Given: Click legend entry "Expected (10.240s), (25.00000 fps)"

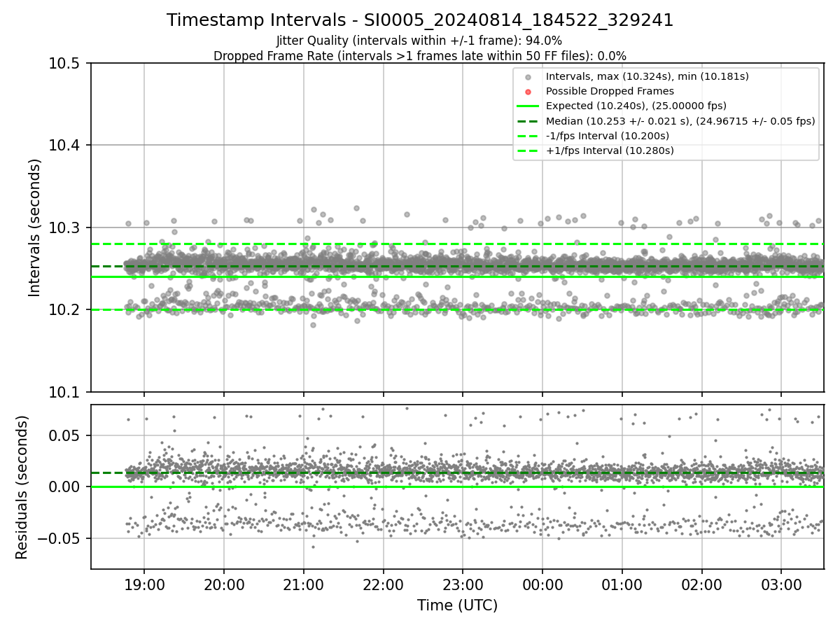Looking at the screenshot, I should tap(636, 106).
